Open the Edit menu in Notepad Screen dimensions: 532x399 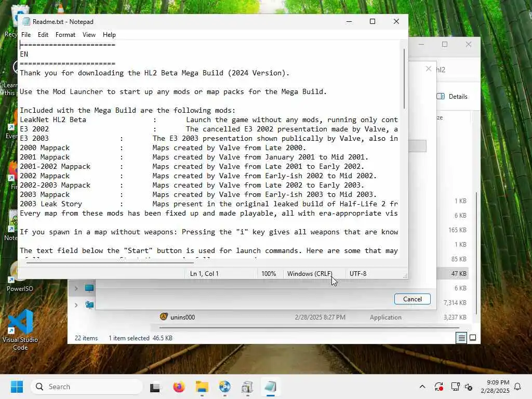tap(43, 35)
